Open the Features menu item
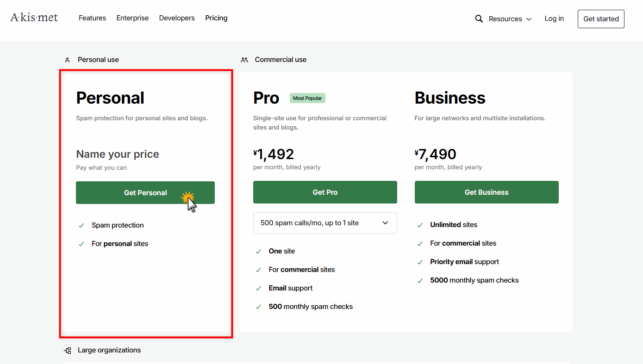The height and width of the screenshot is (364, 643). click(92, 18)
